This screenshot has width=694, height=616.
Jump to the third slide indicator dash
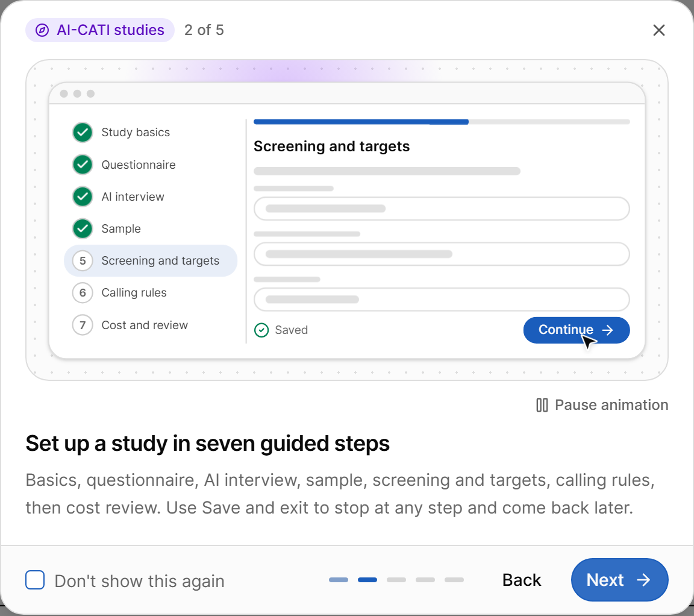[x=396, y=580]
